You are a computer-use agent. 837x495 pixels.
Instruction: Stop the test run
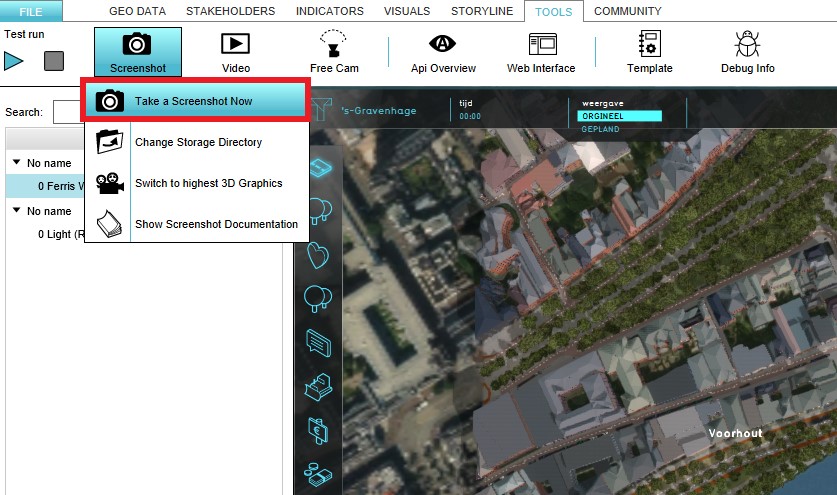[54, 61]
